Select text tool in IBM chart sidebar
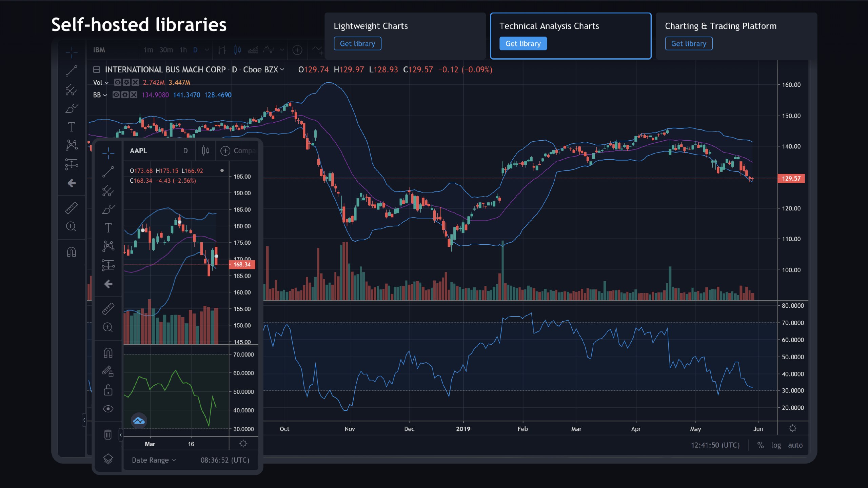 click(x=72, y=127)
